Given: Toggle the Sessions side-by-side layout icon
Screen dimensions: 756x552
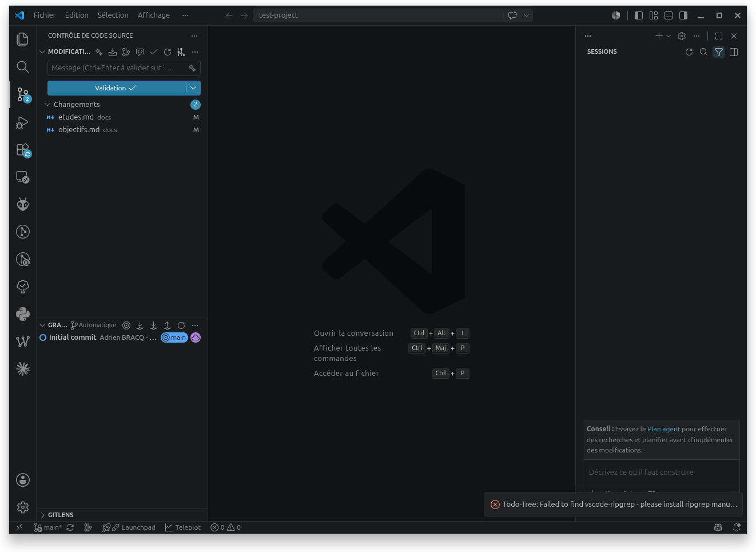Looking at the screenshot, I should (x=734, y=52).
